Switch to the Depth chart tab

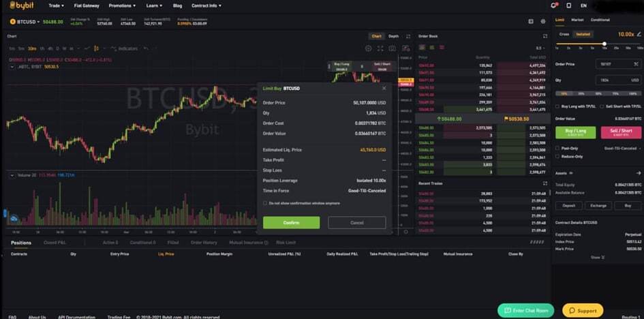(x=393, y=36)
